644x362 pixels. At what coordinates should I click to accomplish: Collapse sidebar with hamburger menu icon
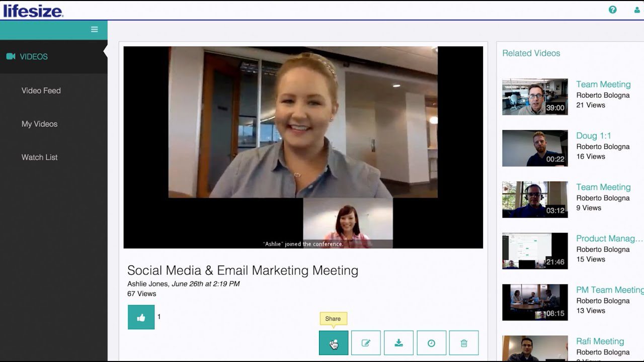click(x=94, y=30)
